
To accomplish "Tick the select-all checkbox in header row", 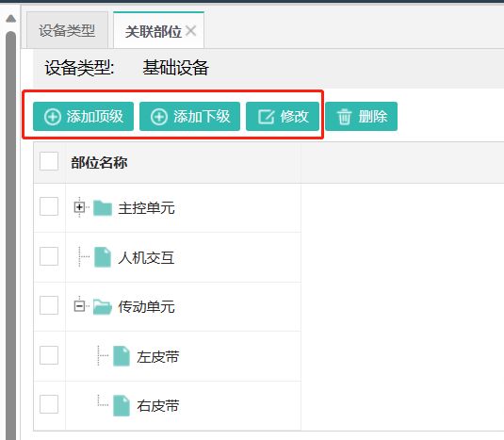I will click(49, 161).
